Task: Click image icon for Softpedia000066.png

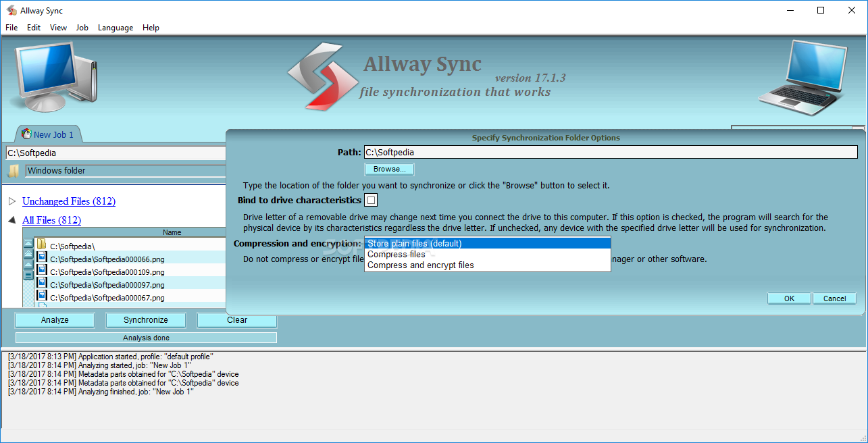Action: point(41,257)
